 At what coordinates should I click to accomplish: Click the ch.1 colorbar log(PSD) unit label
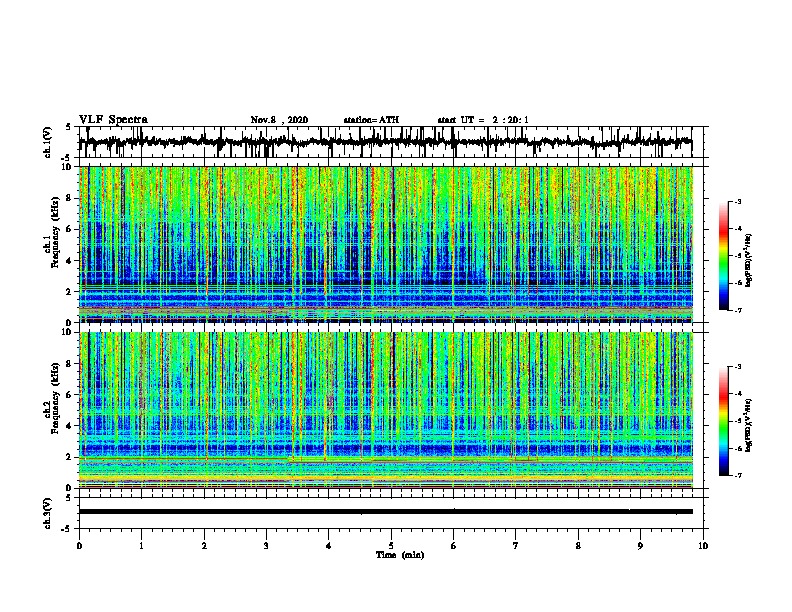(749, 260)
